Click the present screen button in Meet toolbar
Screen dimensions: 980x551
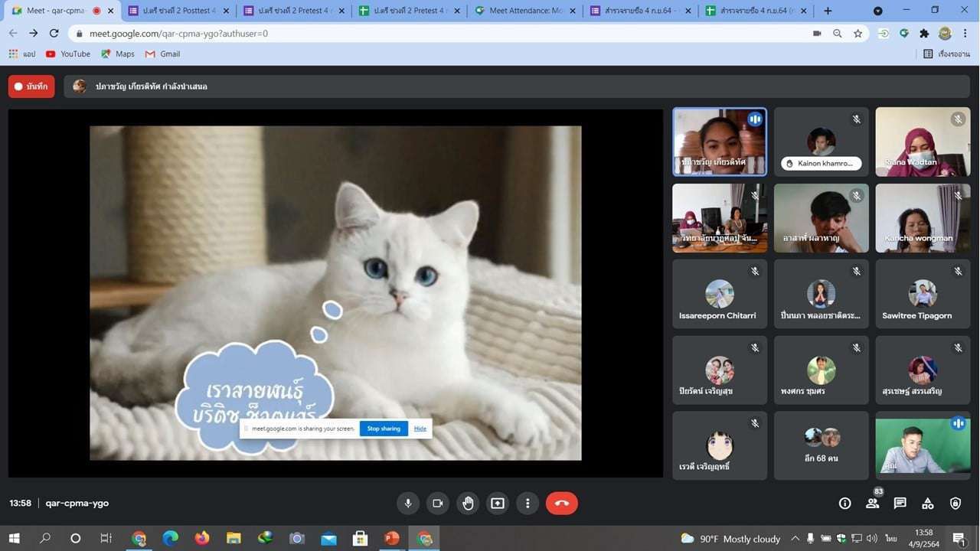pyautogui.click(x=498, y=504)
